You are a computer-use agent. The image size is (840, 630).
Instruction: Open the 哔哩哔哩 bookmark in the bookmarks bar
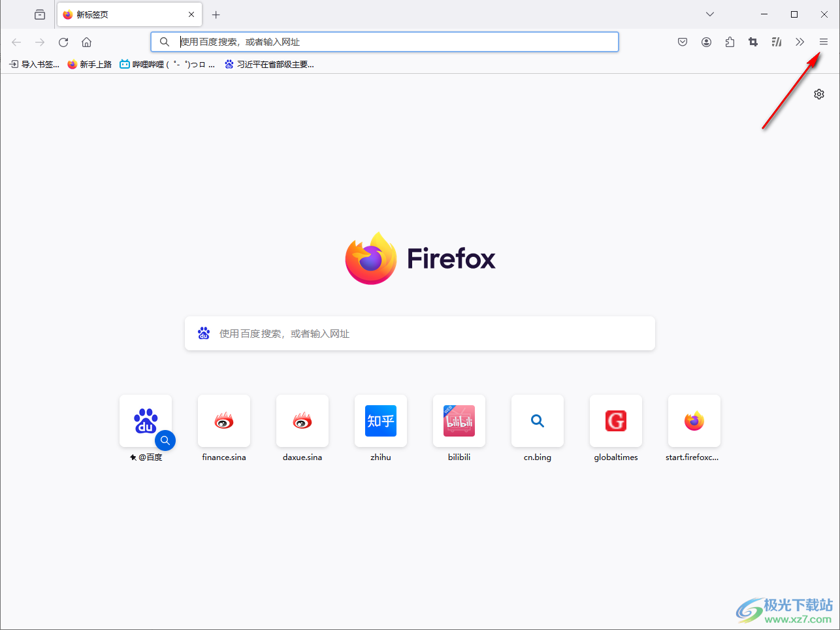coord(167,64)
